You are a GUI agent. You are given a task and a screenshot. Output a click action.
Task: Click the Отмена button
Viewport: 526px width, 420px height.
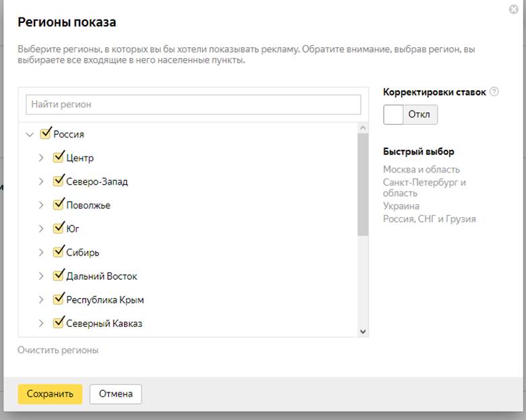115,394
